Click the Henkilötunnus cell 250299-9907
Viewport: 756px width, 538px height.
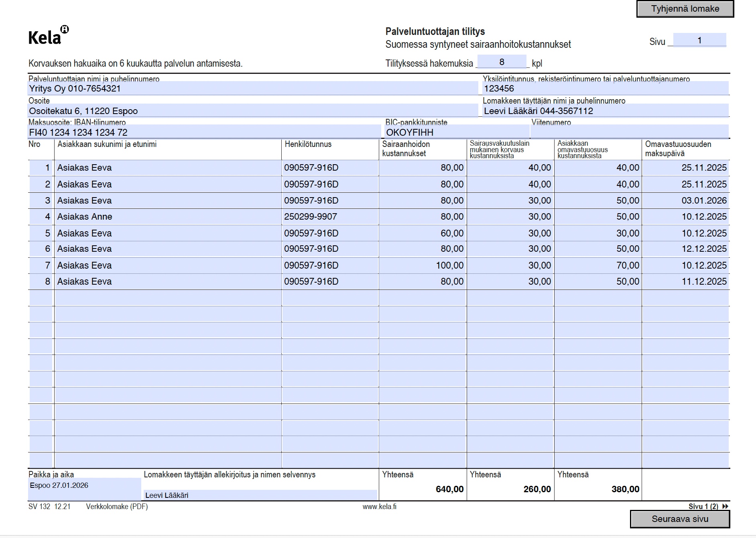[x=329, y=217]
